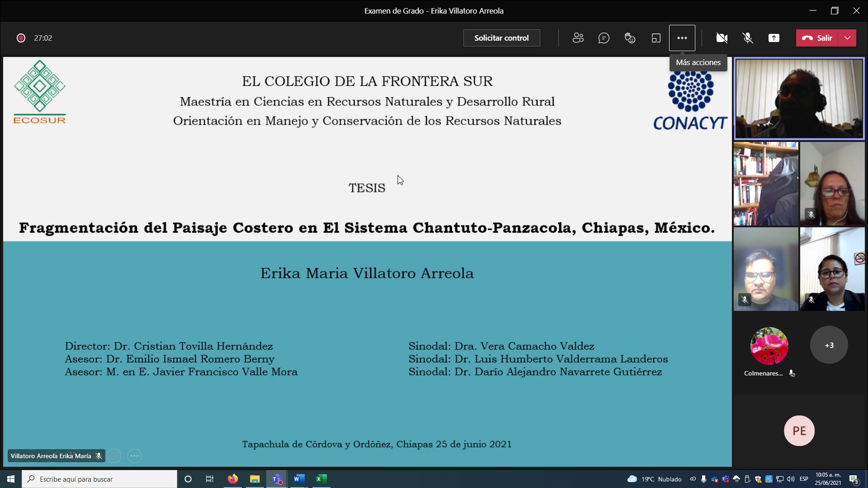Unmute Villatoro Arreola Erika María from her label

[98, 456]
